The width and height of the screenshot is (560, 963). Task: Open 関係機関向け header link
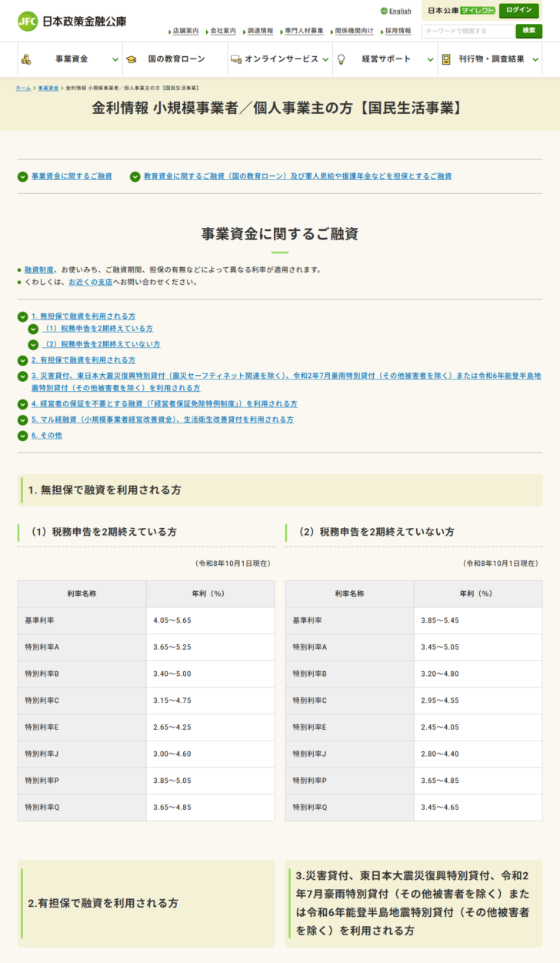click(355, 31)
